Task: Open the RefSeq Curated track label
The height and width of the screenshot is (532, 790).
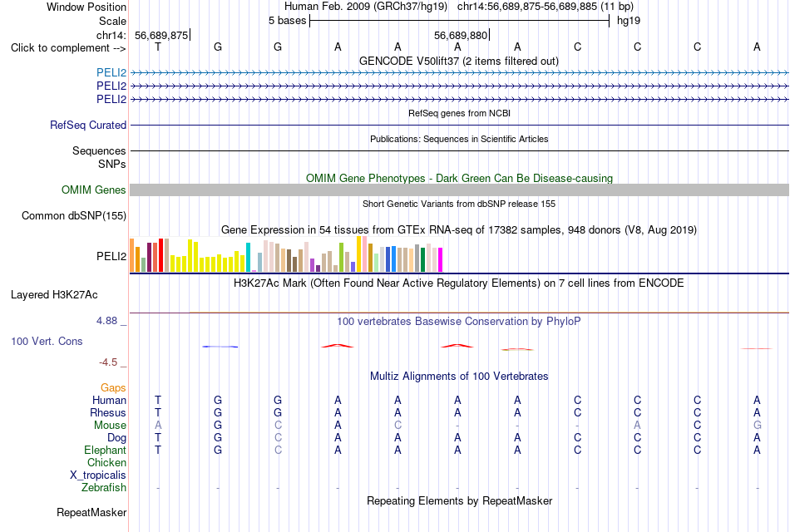Action: click(87, 125)
